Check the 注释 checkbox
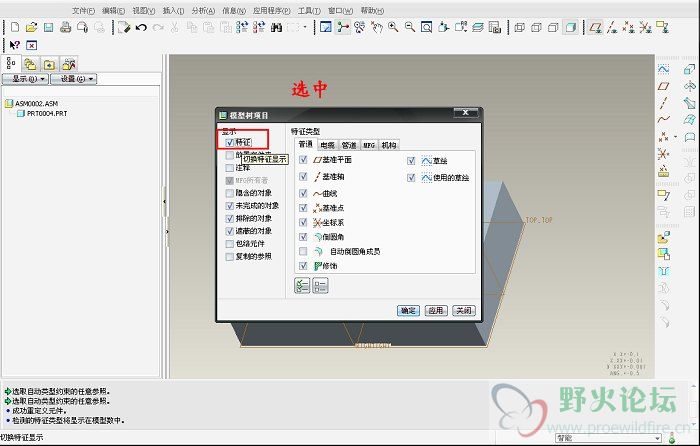700x446 pixels. (x=229, y=168)
